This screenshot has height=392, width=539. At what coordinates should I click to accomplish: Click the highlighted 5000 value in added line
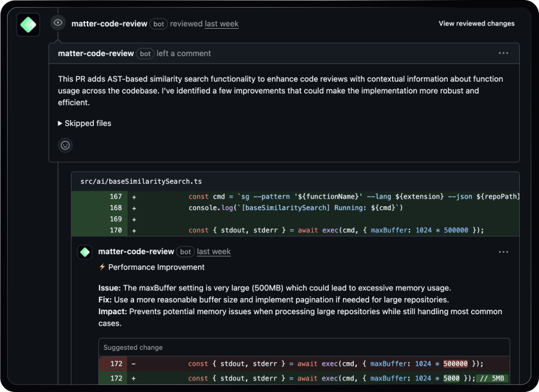pos(452,378)
